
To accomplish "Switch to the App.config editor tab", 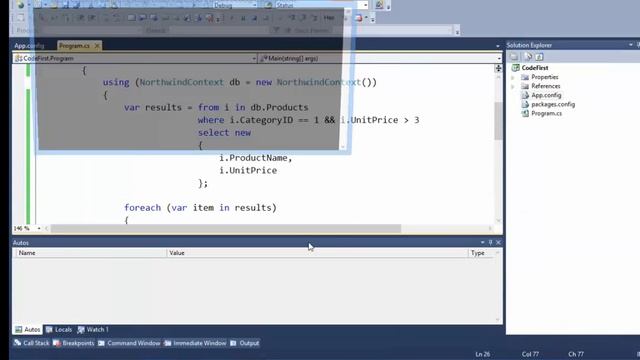I will click(x=29, y=46).
